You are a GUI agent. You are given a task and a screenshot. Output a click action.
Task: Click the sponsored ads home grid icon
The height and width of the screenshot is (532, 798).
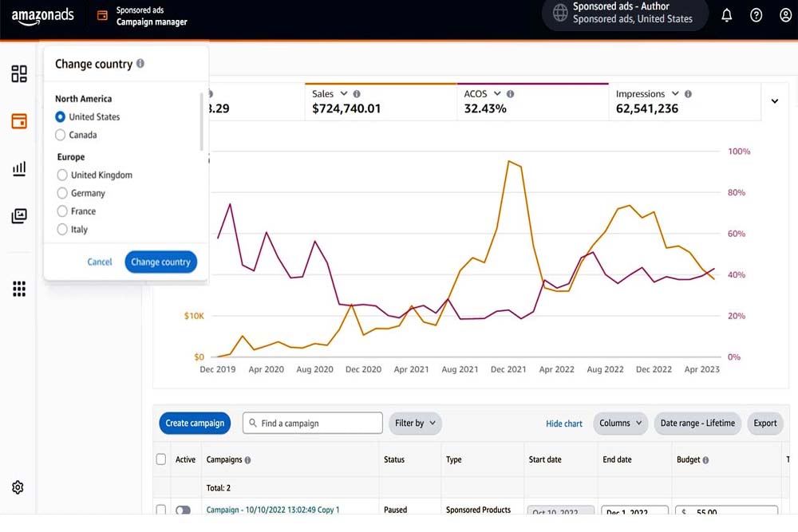(x=18, y=73)
